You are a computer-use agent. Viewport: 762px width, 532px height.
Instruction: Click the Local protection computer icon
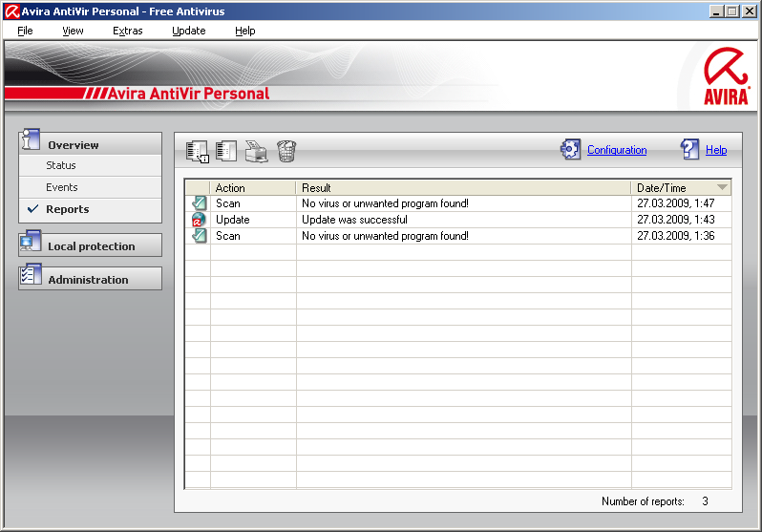click(31, 242)
